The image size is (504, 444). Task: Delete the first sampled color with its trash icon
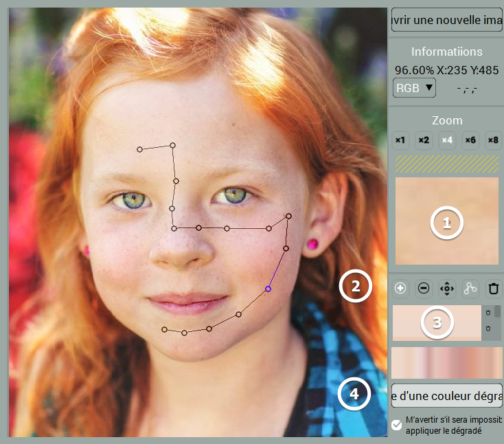tap(488, 313)
